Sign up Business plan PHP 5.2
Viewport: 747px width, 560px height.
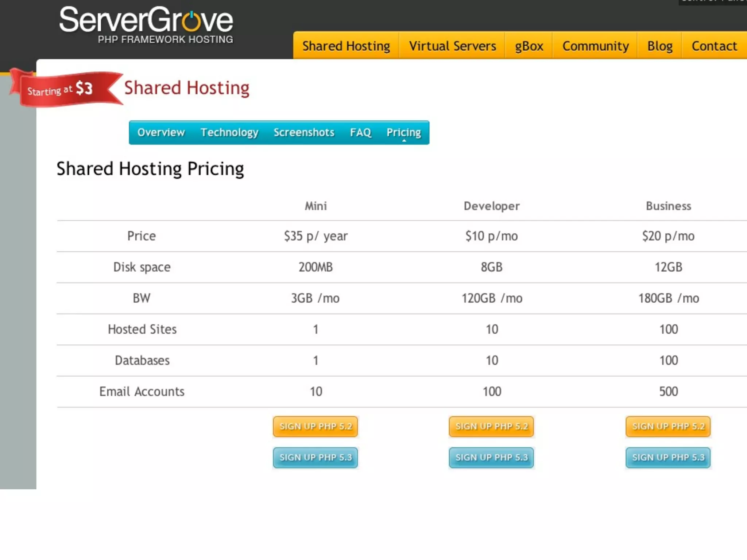pos(668,426)
